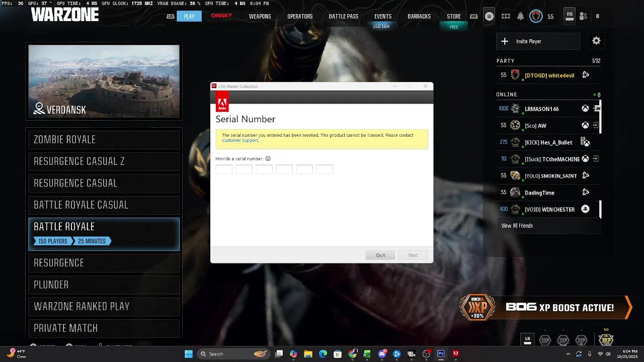Open the round hamburger menu icon
The height and width of the screenshot is (362, 644).
tap(489, 17)
